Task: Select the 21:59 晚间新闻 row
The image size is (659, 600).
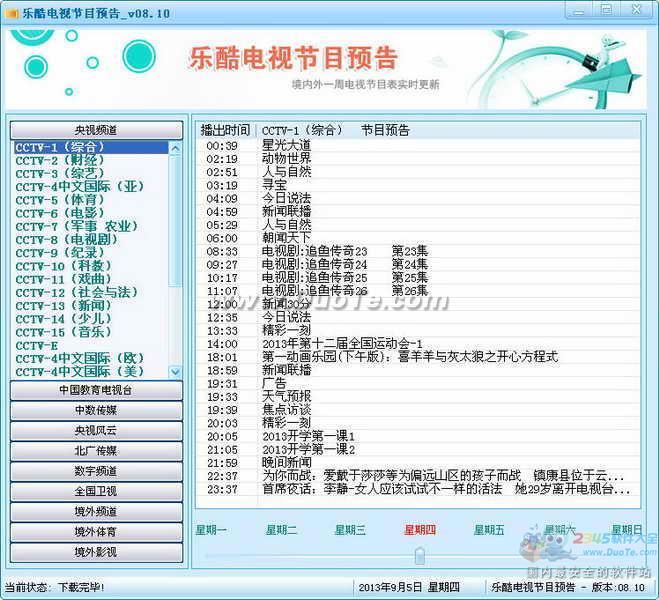Action: (418, 463)
